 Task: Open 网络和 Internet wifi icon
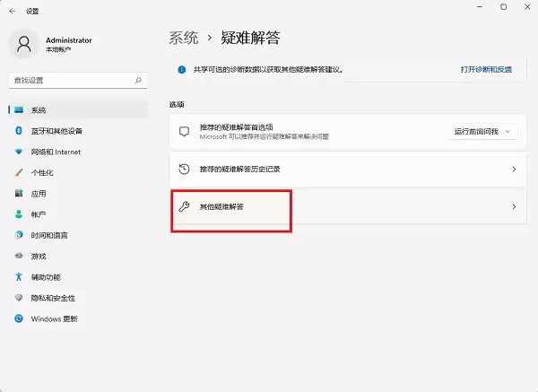pos(19,152)
